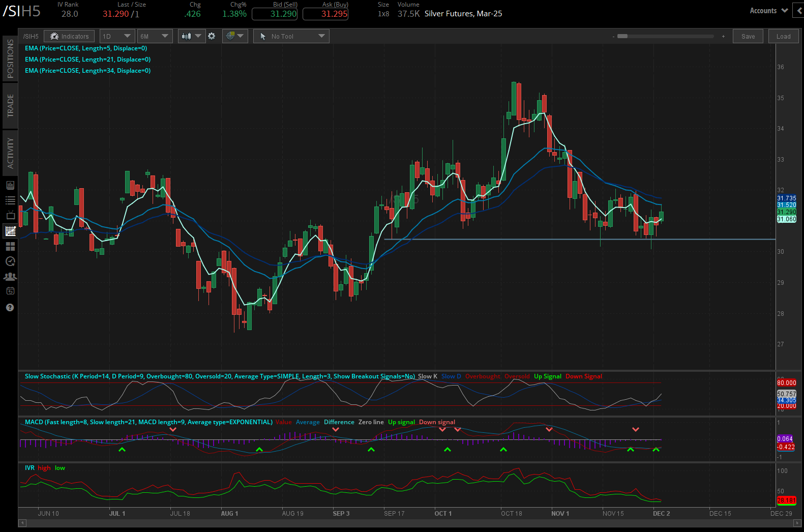This screenshot has width=804, height=532.
Task: Click the -0.422 MACD axis value
Action: click(x=786, y=447)
